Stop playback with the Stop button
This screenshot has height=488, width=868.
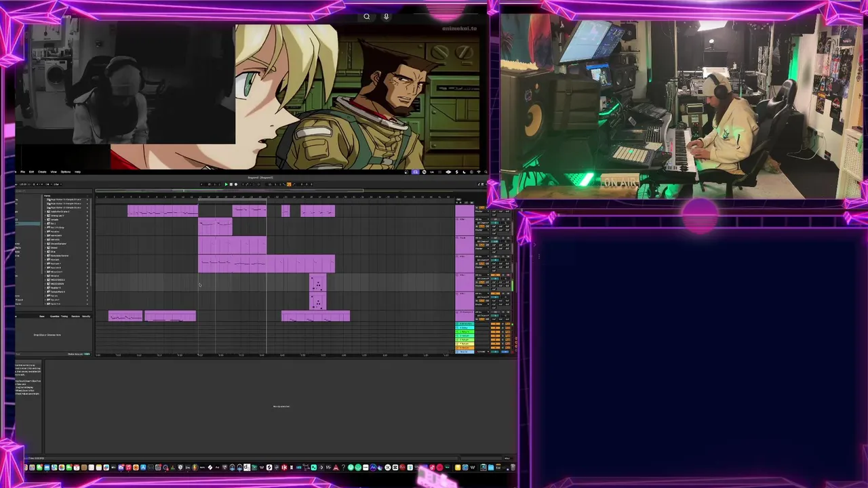231,184
